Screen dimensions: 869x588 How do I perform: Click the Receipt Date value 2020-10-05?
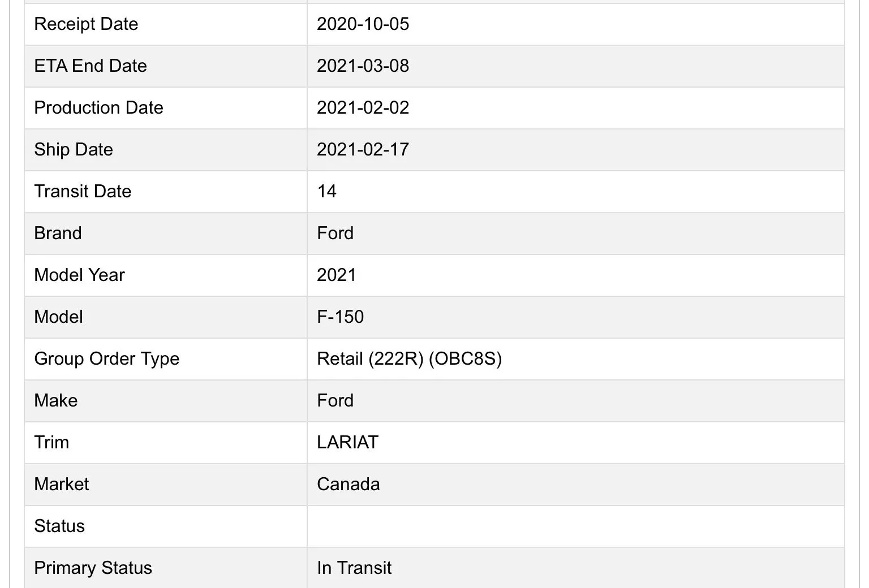tap(363, 24)
